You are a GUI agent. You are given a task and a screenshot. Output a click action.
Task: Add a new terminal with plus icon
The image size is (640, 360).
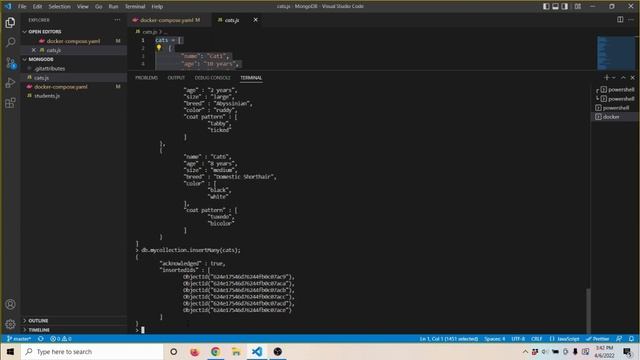[606, 78]
